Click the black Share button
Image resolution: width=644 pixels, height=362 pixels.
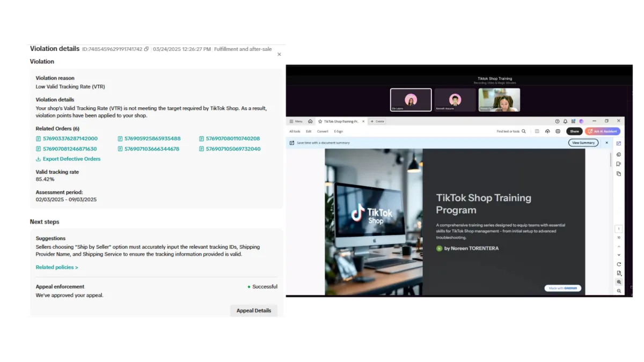point(574,131)
